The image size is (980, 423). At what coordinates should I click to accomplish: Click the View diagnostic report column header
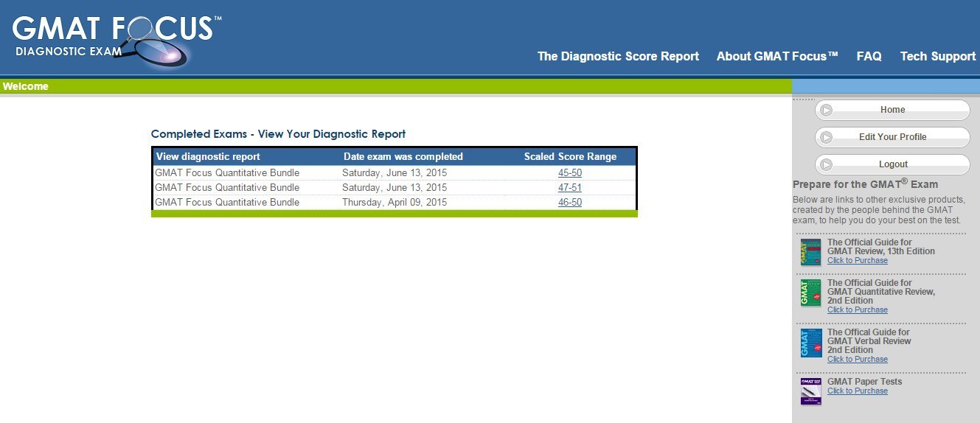tap(208, 156)
